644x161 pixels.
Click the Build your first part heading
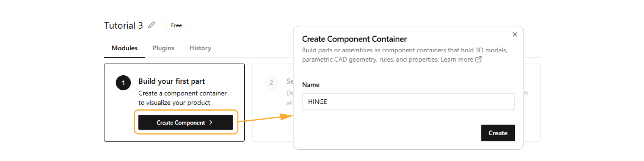(x=171, y=81)
